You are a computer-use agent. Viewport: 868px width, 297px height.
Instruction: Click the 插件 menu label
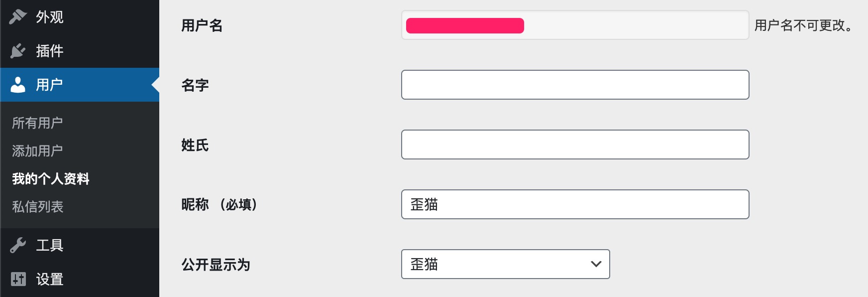click(x=48, y=51)
